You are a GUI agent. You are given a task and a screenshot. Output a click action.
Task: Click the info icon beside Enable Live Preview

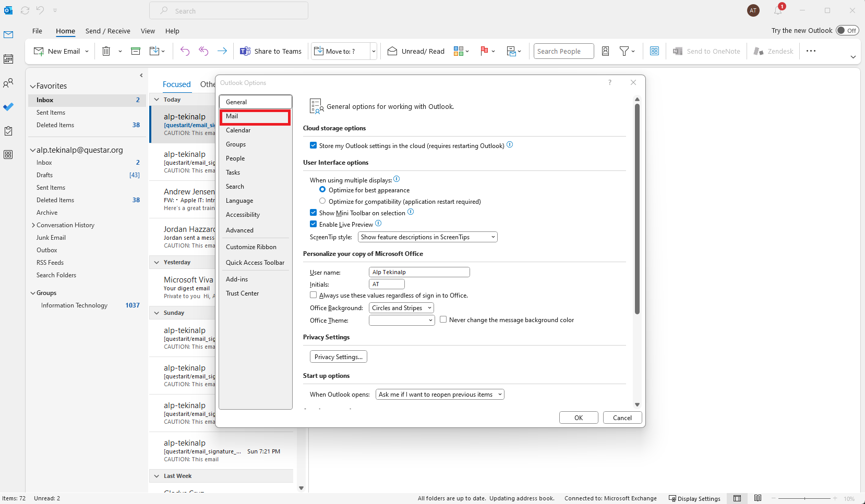(378, 224)
